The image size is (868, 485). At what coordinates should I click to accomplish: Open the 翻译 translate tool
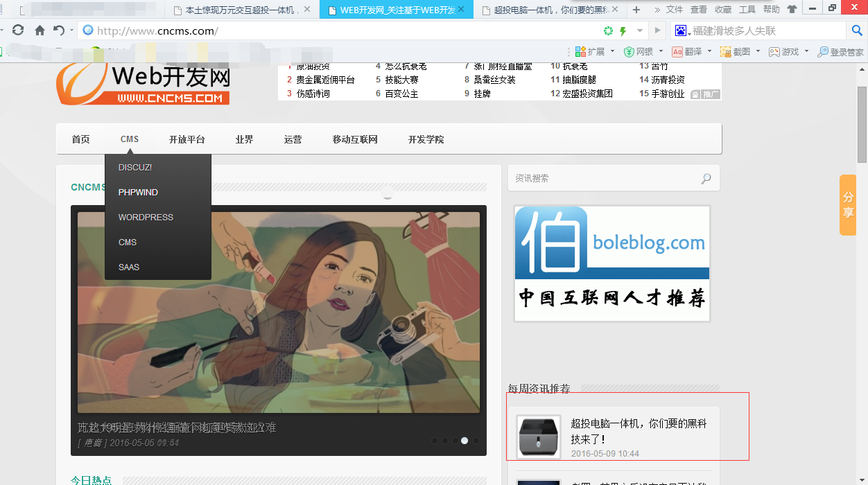click(x=686, y=52)
